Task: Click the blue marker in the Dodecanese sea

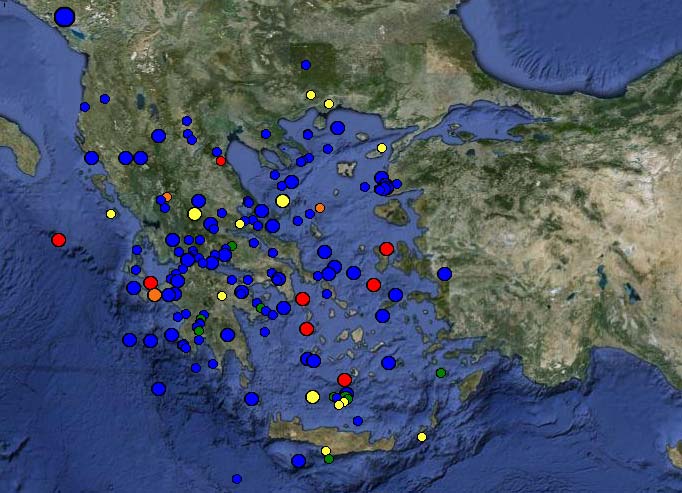Action: pyautogui.click(x=388, y=362)
